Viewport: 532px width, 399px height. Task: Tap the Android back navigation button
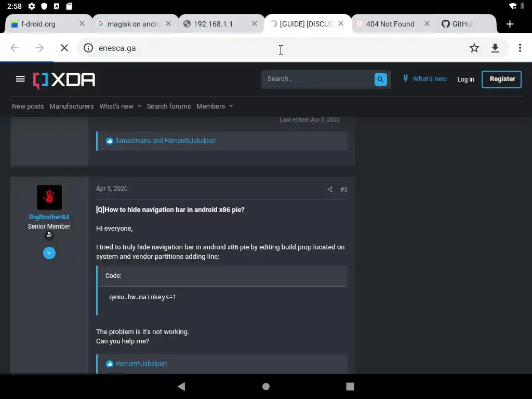[181, 387]
